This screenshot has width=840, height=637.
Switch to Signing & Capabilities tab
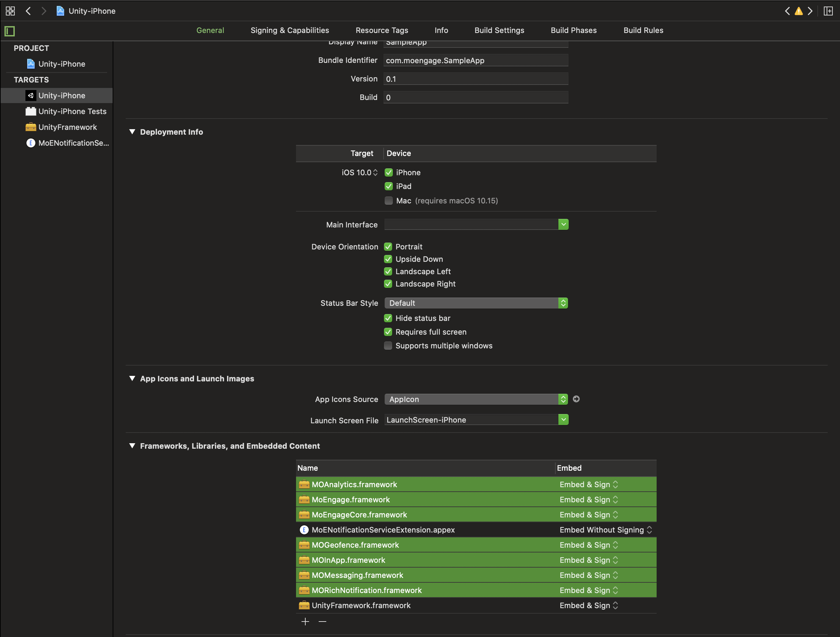click(290, 30)
